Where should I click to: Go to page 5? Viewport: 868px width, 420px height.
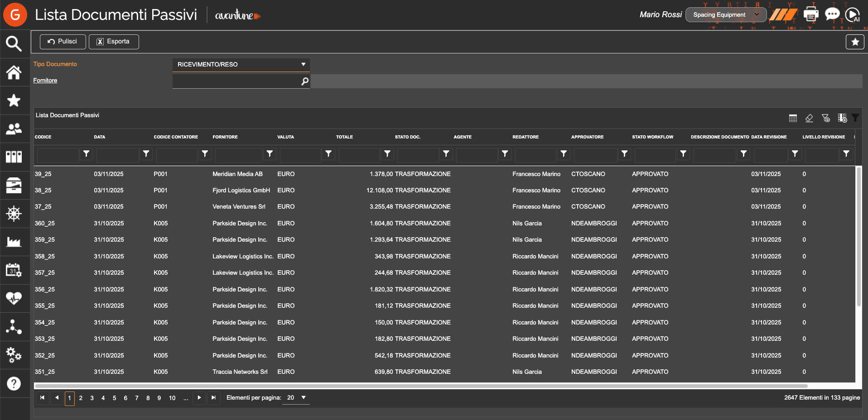(x=114, y=398)
